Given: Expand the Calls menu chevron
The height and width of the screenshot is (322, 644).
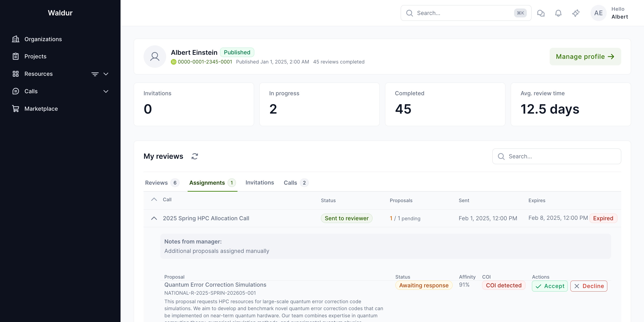Looking at the screenshot, I should pyautogui.click(x=106, y=91).
